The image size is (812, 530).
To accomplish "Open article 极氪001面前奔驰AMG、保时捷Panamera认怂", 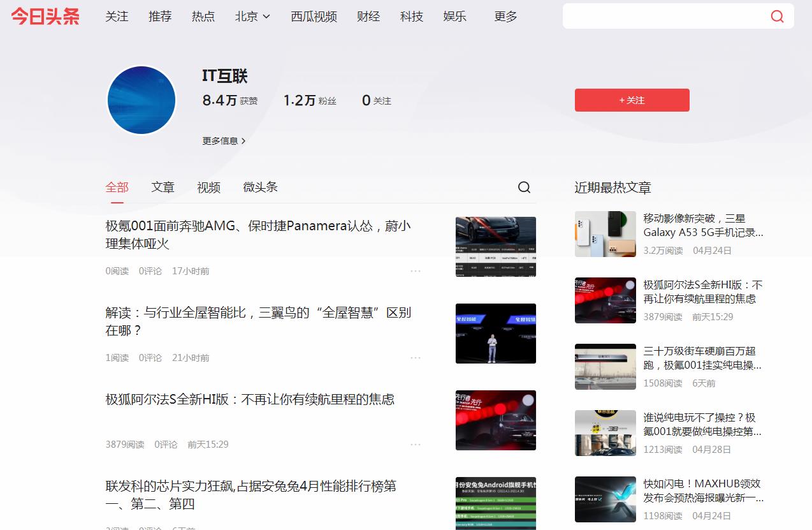I will [x=258, y=235].
